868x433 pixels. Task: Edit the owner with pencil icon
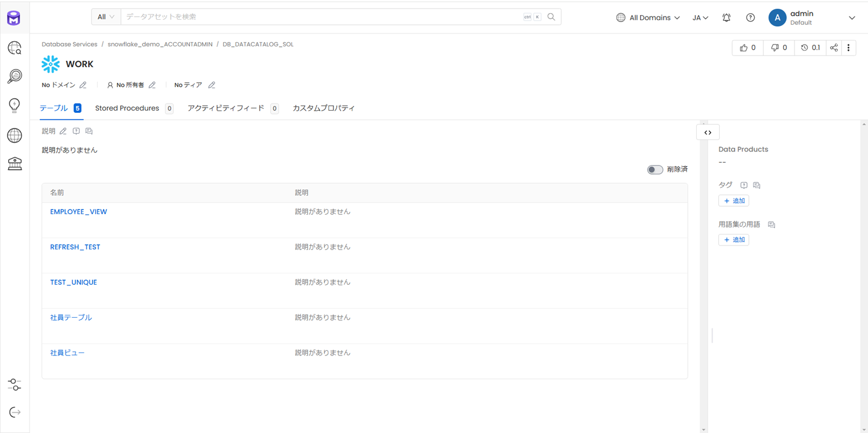pyautogui.click(x=152, y=85)
